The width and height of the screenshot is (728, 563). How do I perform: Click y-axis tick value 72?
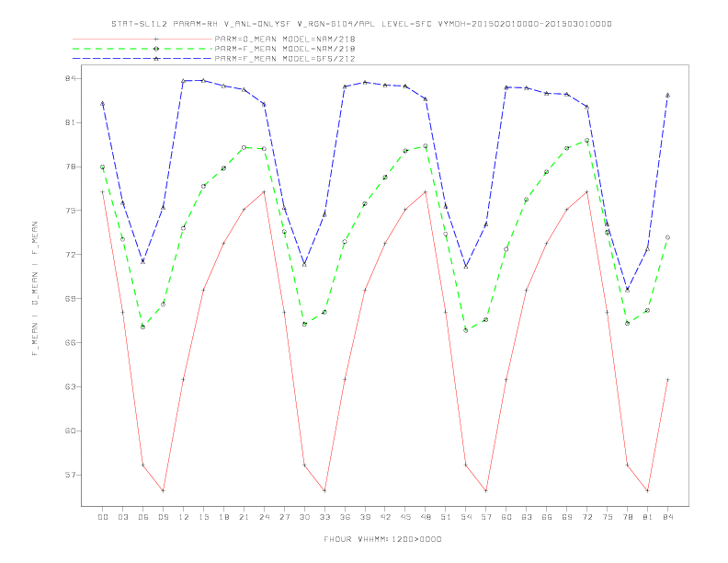(x=70, y=255)
